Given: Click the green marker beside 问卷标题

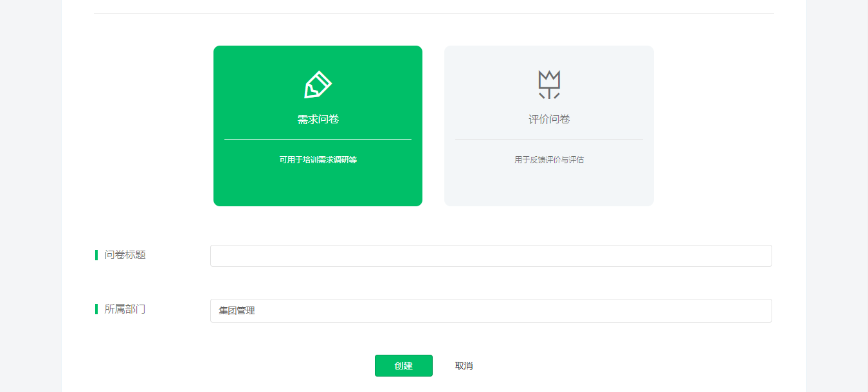Looking at the screenshot, I should (96, 255).
